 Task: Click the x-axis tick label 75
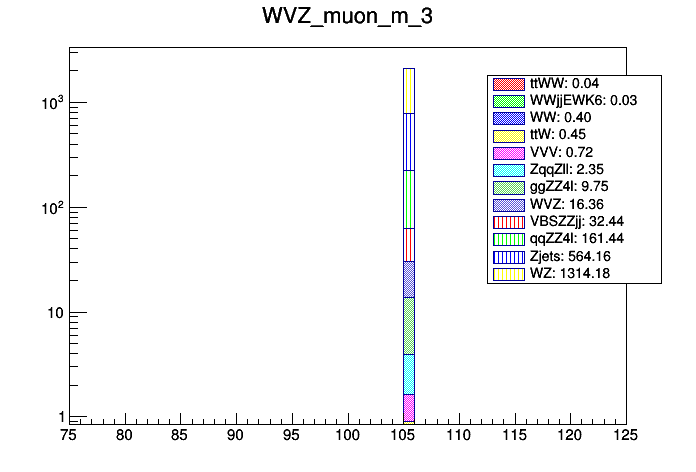pyautogui.click(x=69, y=435)
